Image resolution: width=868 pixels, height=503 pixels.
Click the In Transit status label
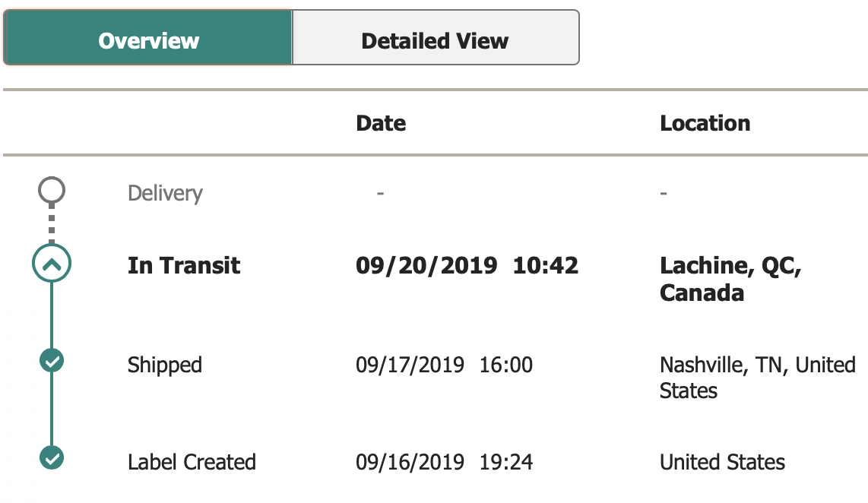[184, 266]
